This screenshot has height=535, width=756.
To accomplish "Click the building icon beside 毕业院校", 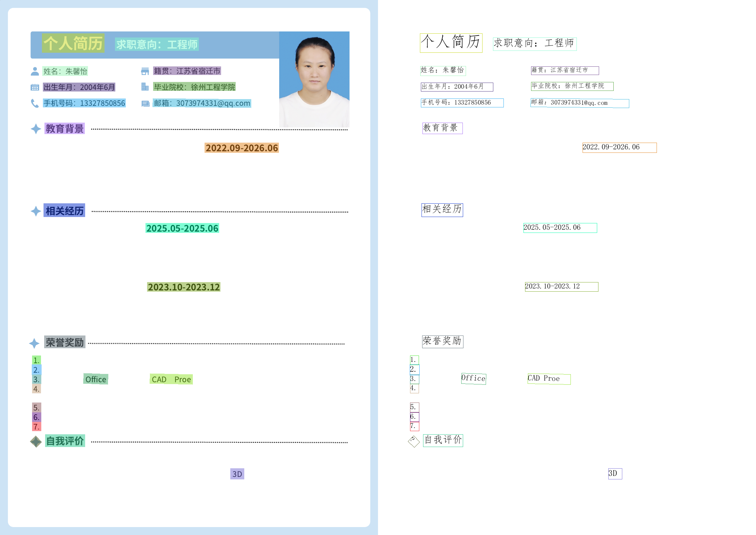I will coord(145,87).
